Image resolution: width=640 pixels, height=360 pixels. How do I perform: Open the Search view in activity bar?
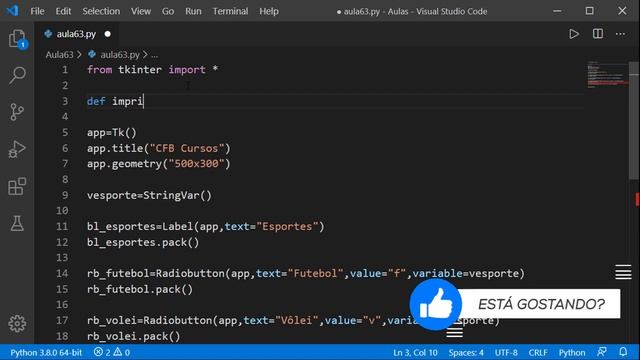(x=17, y=75)
